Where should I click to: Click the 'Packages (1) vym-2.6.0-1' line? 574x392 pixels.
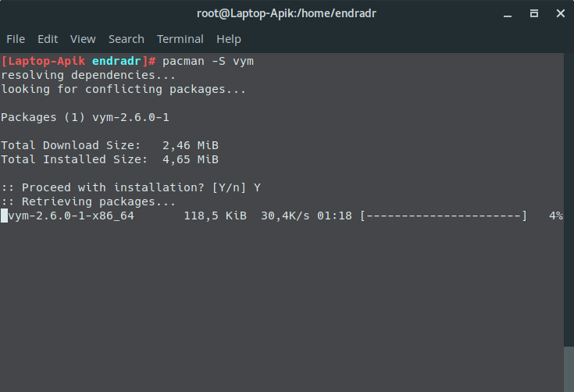point(85,117)
